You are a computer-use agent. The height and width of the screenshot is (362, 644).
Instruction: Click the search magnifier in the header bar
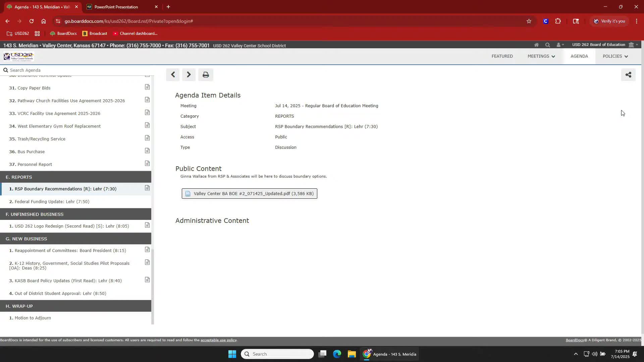tap(547, 45)
